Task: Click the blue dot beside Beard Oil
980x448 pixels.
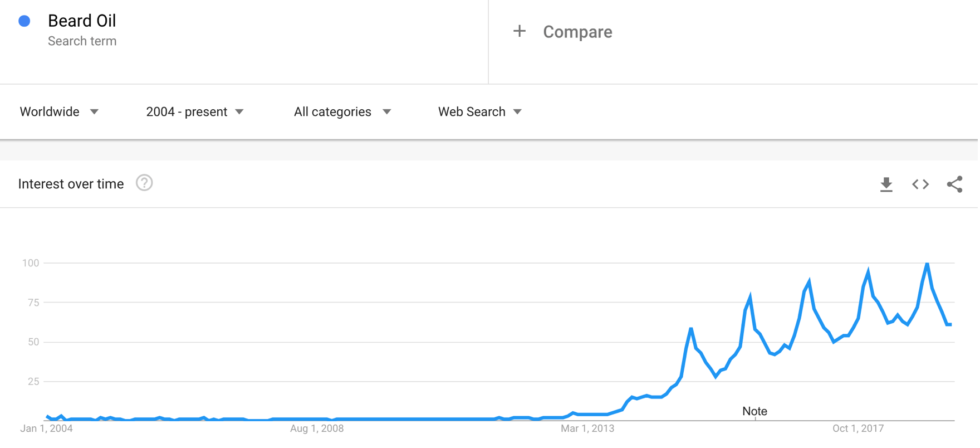Action: tap(24, 21)
